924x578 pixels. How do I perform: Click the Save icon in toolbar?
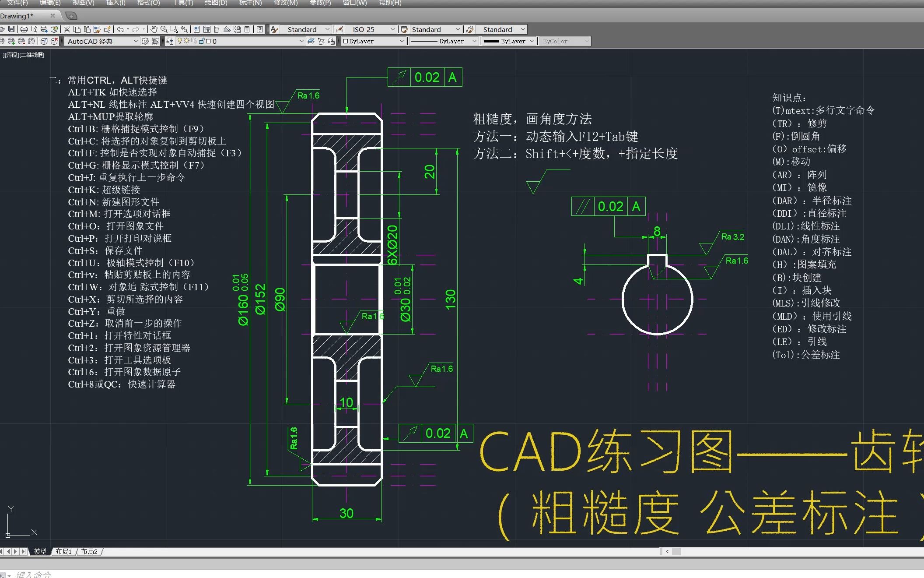[12, 29]
